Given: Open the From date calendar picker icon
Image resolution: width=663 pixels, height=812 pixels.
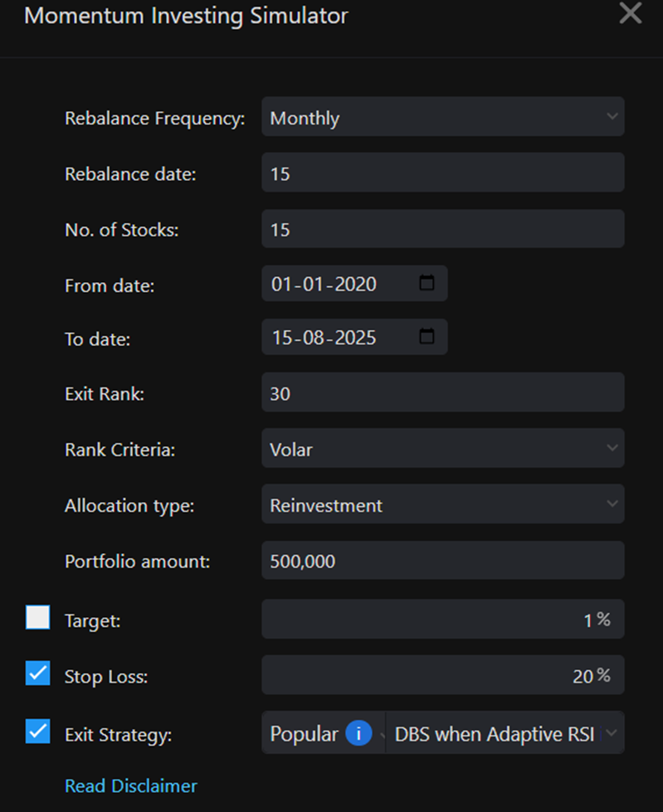Looking at the screenshot, I should pyautogui.click(x=427, y=284).
